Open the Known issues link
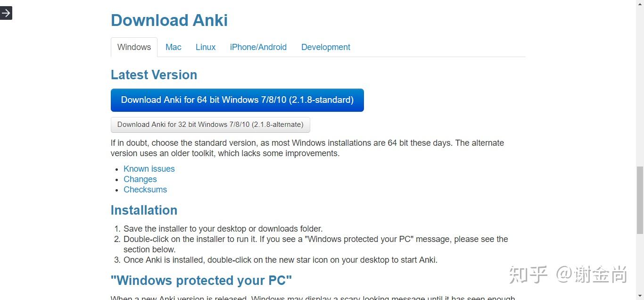The height and width of the screenshot is (300, 644). tap(149, 169)
